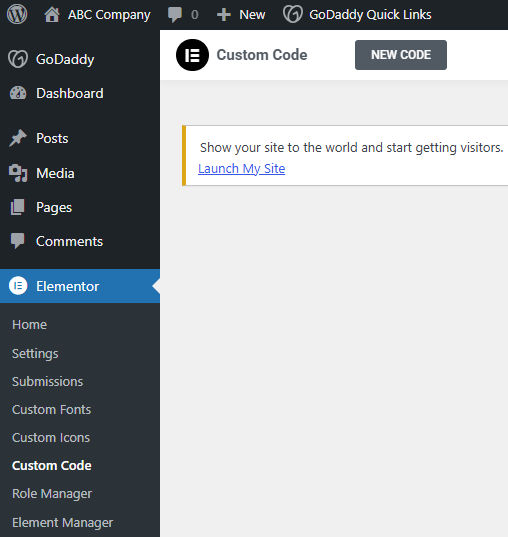508x537 pixels.
Task: Click the Elementor logo beside Custom Code
Action: point(192,55)
